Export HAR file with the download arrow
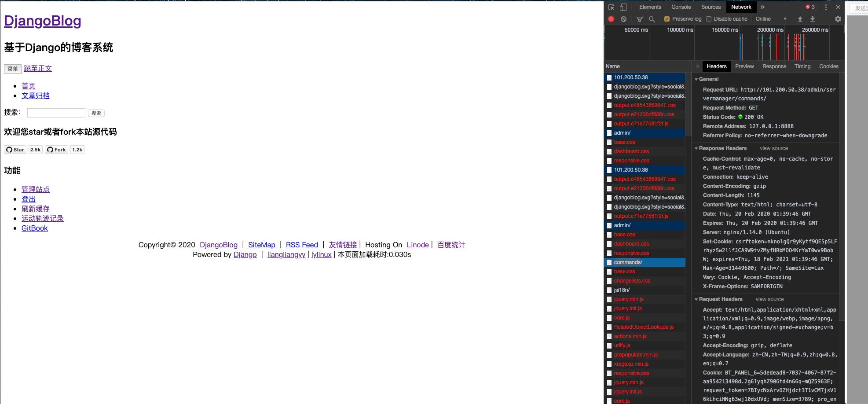The width and height of the screenshot is (868, 404). click(x=813, y=19)
